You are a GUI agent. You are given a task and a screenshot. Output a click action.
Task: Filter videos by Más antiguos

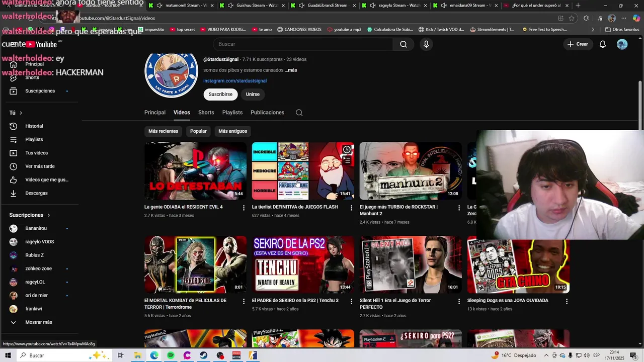232,131
